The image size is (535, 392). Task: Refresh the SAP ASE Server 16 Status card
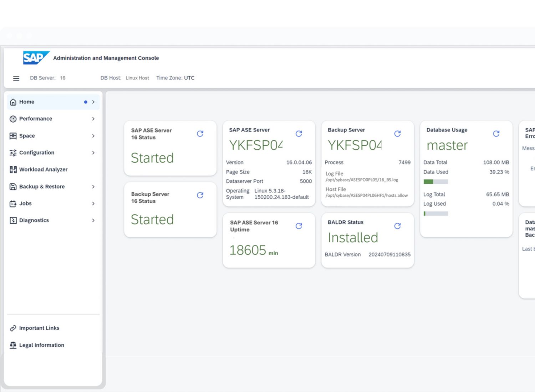[200, 134]
